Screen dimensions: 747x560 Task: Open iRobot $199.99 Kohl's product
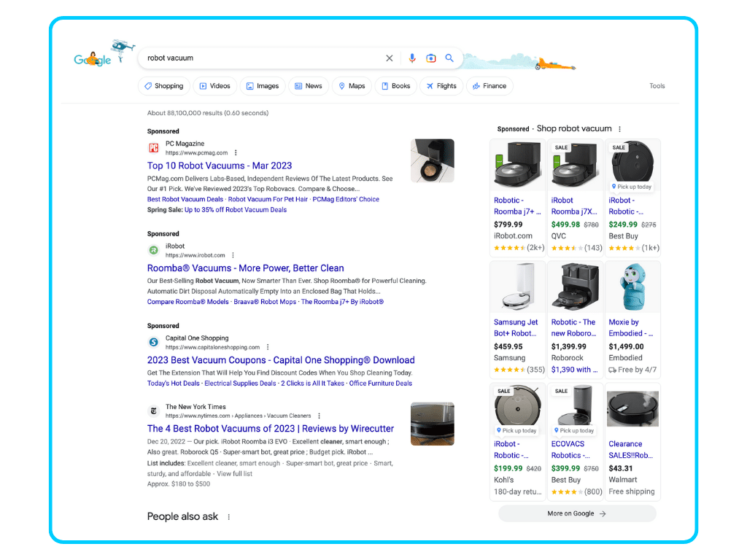coord(518,441)
